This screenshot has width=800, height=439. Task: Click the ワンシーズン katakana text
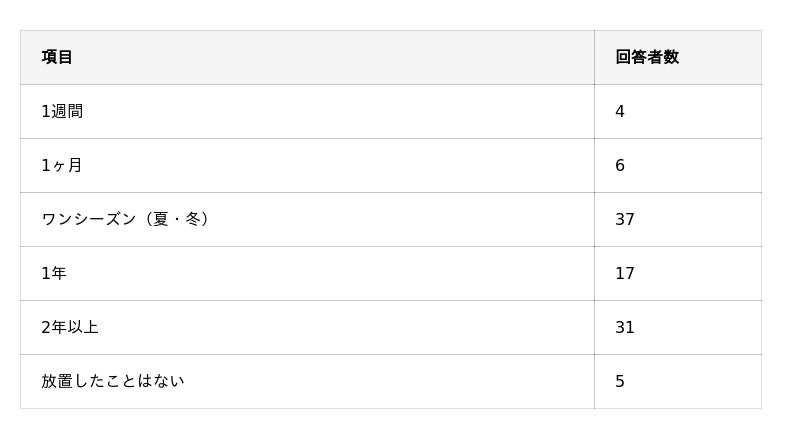88,219
